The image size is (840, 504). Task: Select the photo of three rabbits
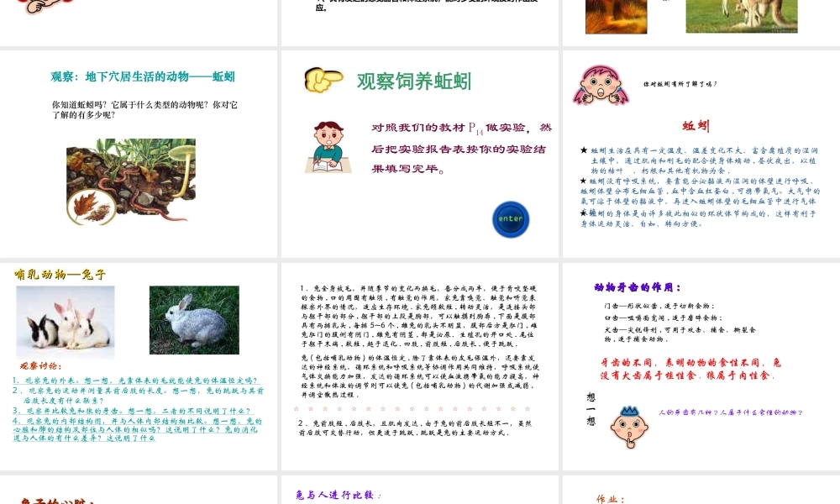tap(66, 322)
